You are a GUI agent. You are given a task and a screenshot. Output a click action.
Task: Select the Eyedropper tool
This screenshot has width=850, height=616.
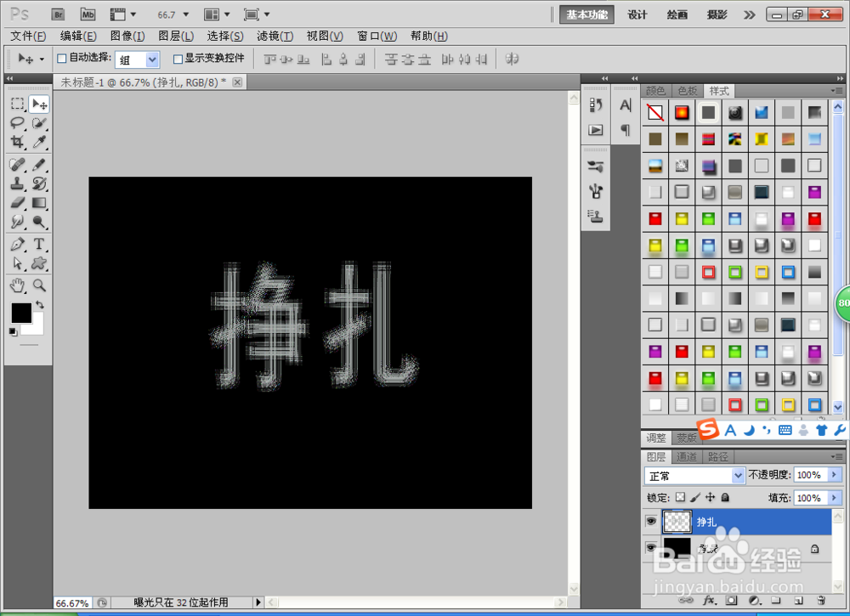39,142
